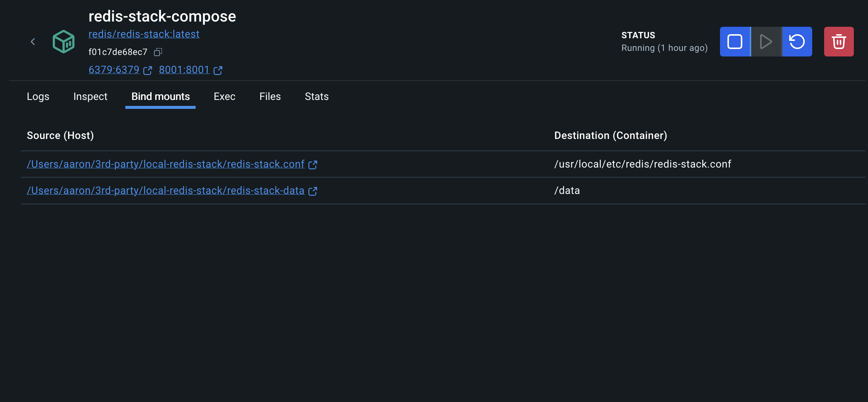Open the redis-stack-data host path link
868x402 pixels.
click(x=165, y=190)
